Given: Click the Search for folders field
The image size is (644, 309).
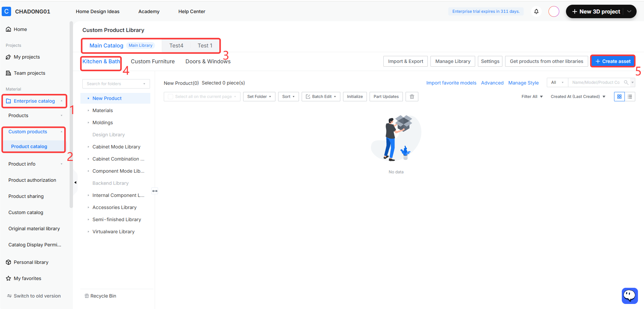Looking at the screenshot, I should (116, 84).
